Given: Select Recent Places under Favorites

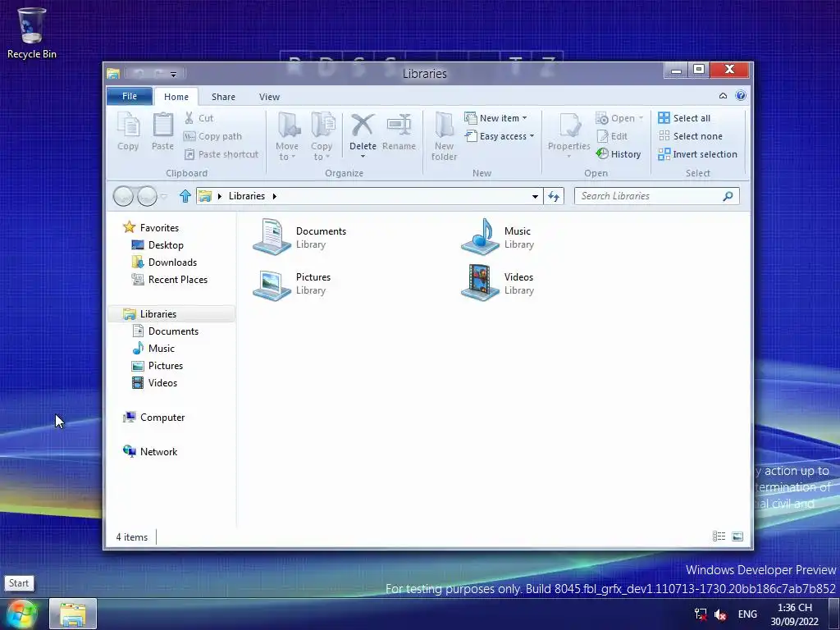Looking at the screenshot, I should pyautogui.click(x=170, y=279).
